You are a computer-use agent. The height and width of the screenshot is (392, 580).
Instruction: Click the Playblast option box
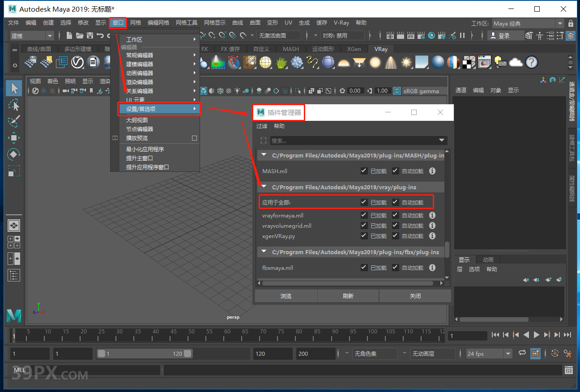coord(194,138)
